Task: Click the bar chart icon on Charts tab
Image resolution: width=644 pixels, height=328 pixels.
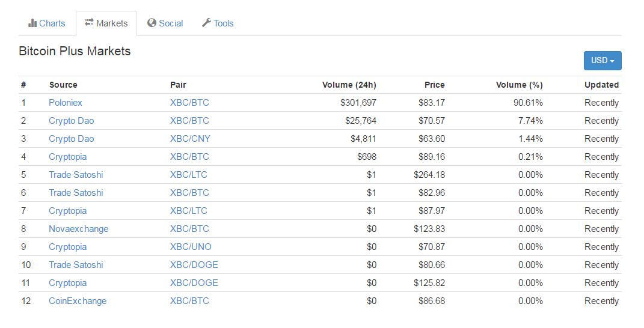Action: click(32, 23)
